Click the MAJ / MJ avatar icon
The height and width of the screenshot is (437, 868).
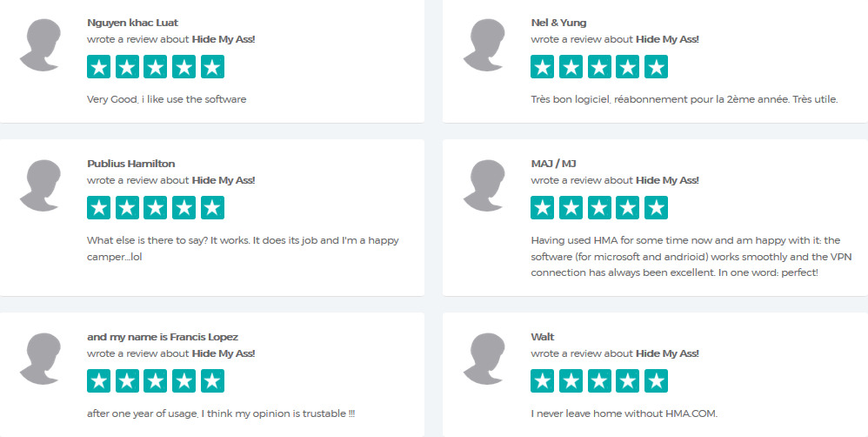484,186
